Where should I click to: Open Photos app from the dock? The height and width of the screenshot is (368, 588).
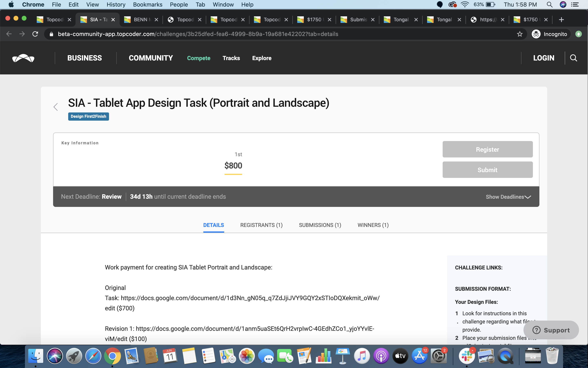pos(247,356)
